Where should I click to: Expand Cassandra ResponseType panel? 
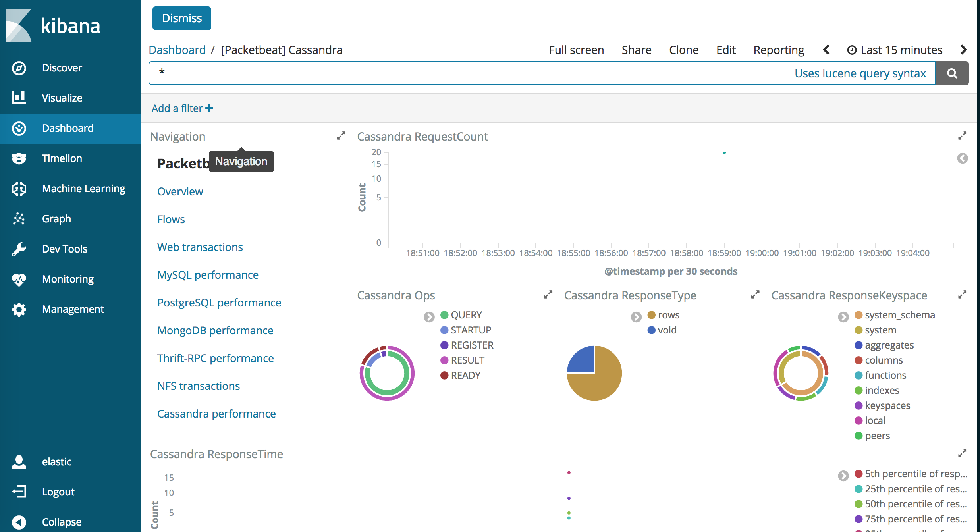coord(755,295)
